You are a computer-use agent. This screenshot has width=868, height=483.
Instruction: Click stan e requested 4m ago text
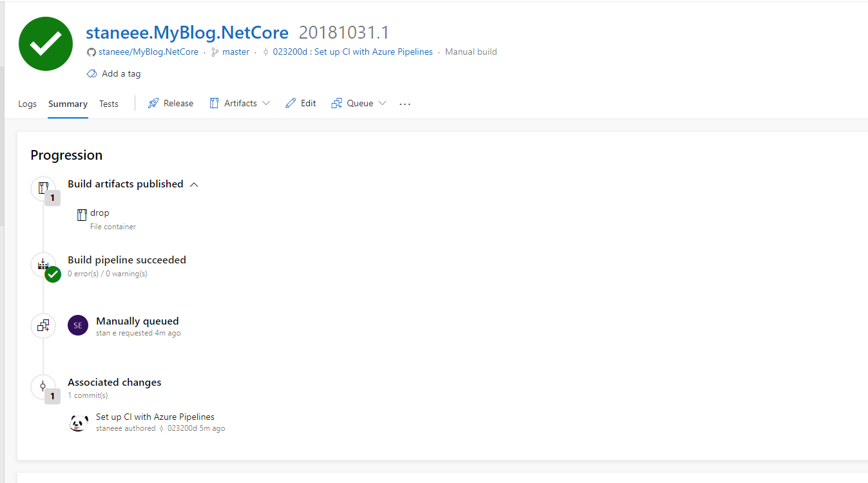click(139, 334)
